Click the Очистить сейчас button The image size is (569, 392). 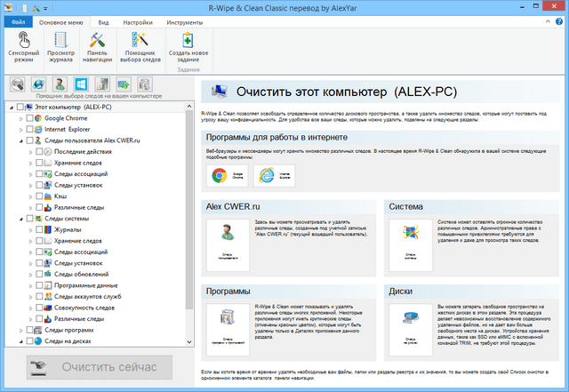coord(100,367)
